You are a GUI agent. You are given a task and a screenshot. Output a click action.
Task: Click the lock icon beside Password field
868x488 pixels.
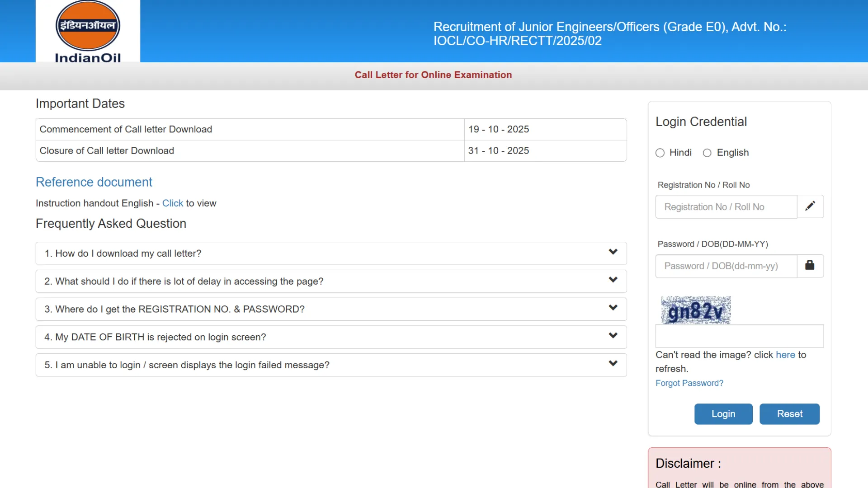pyautogui.click(x=810, y=266)
